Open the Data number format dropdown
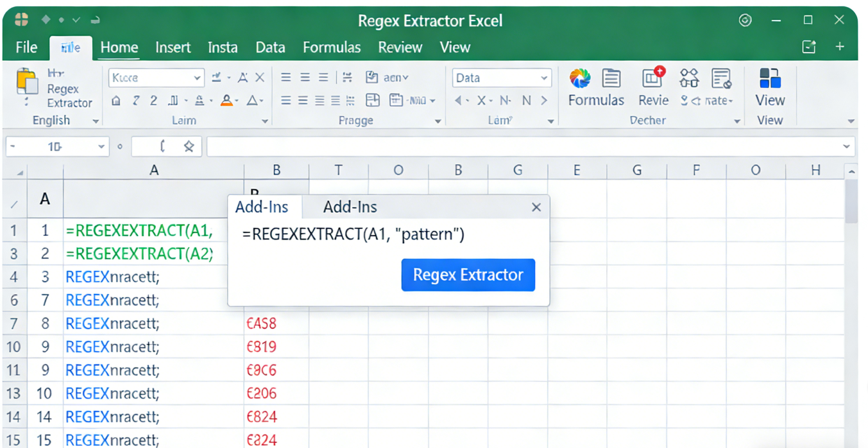Viewport: 868px width, 448px height. point(544,78)
